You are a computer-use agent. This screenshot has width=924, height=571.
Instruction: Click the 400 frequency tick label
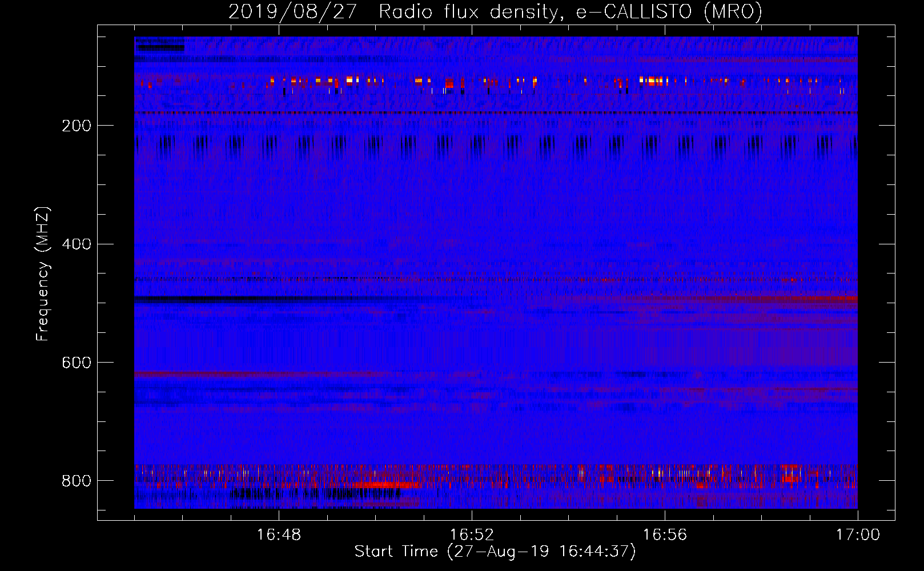[77, 244]
